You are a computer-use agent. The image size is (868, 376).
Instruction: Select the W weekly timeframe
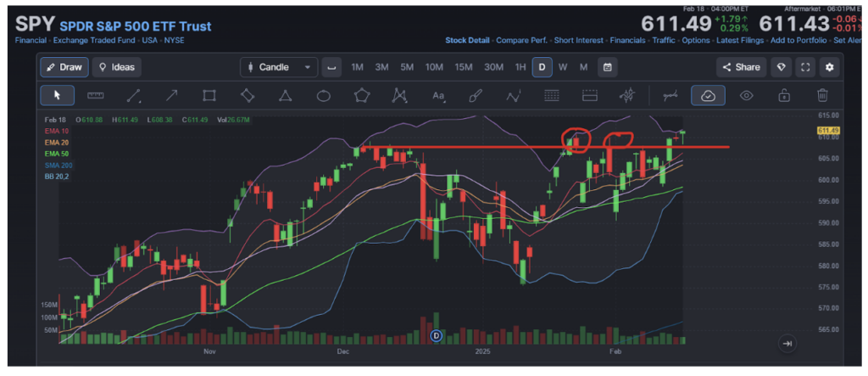point(563,67)
